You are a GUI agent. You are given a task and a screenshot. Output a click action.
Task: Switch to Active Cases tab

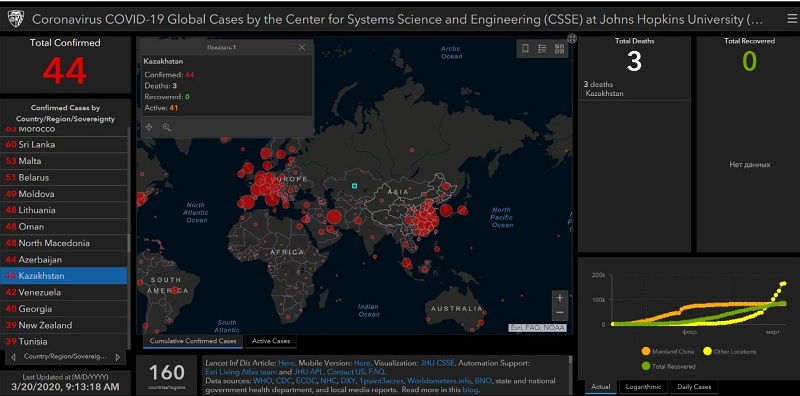click(x=270, y=340)
